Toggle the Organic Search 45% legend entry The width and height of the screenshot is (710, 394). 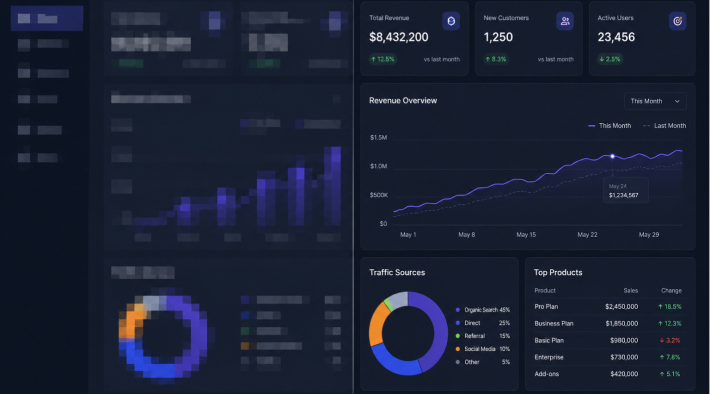click(x=483, y=310)
